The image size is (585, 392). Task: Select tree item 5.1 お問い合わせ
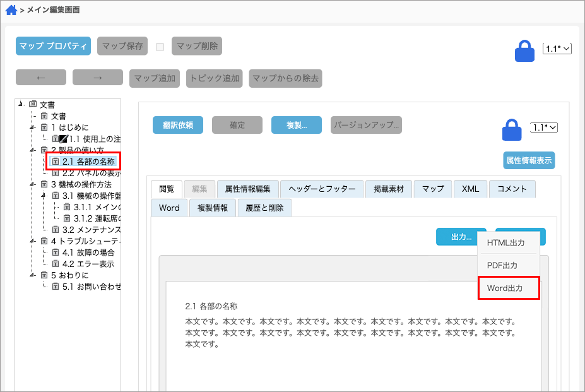pyautogui.click(x=92, y=287)
